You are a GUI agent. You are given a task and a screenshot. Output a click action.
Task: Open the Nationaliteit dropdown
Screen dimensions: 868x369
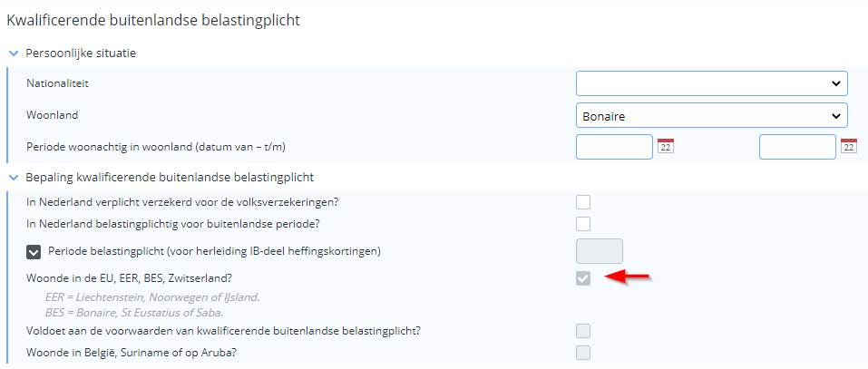pos(712,83)
